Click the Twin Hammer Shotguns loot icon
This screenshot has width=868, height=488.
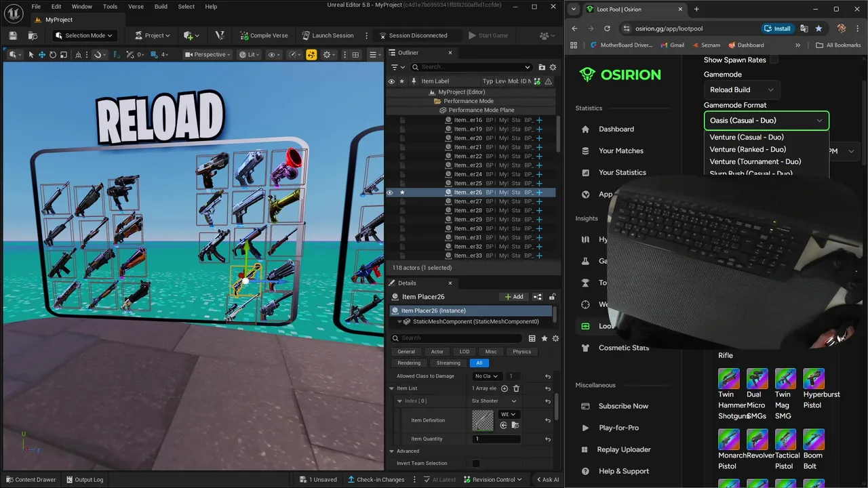pyautogui.click(x=729, y=378)
